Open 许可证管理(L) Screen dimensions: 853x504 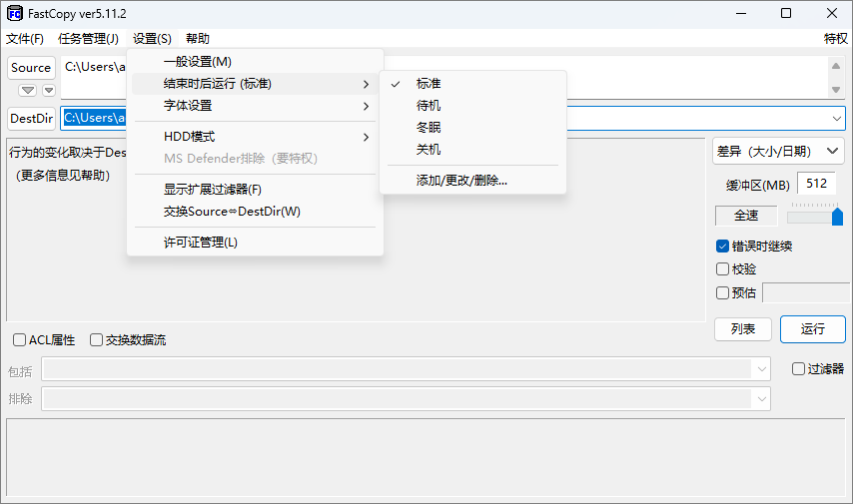tap(255, 242)
